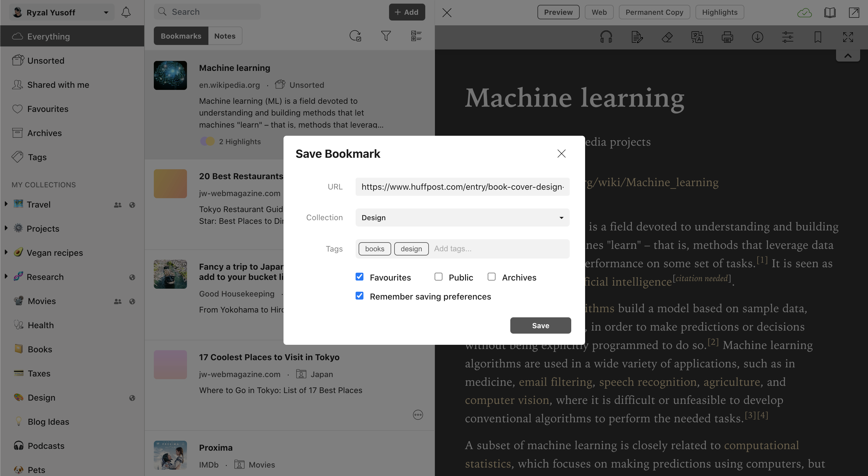Screen dimensions: 868x476
Task: Click the books tag chip
Action: (x=374, y=249)
